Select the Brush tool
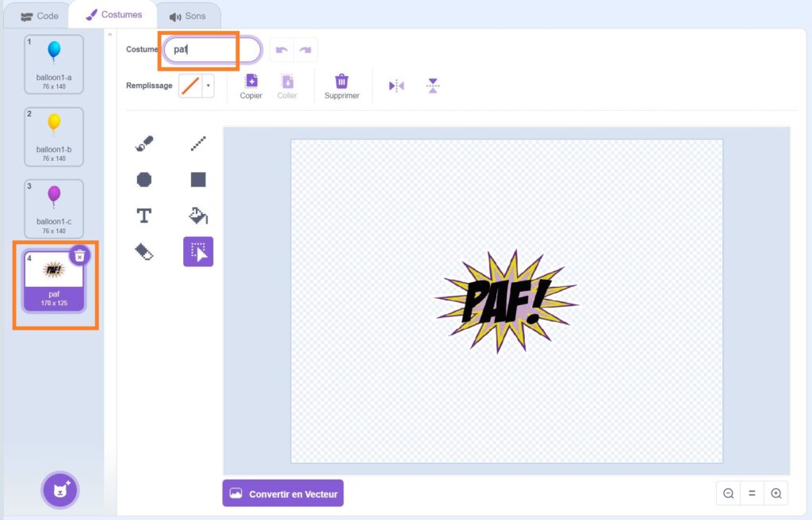The width and height of the screenshot is (812, 520). (144, 143)
